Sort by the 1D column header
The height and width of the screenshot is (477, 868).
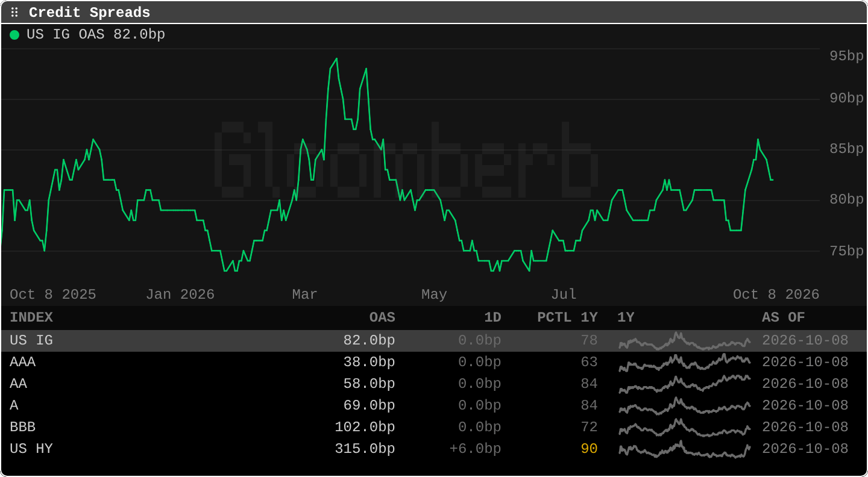point(492,317)
